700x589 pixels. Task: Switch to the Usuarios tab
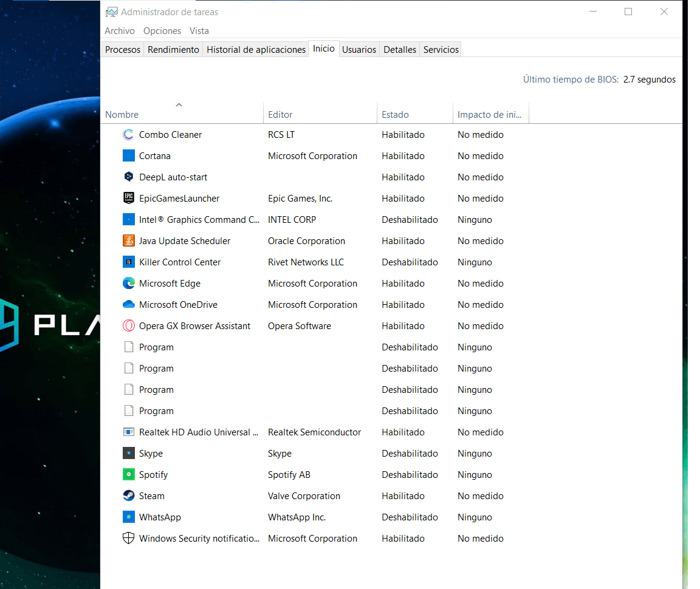359,50
